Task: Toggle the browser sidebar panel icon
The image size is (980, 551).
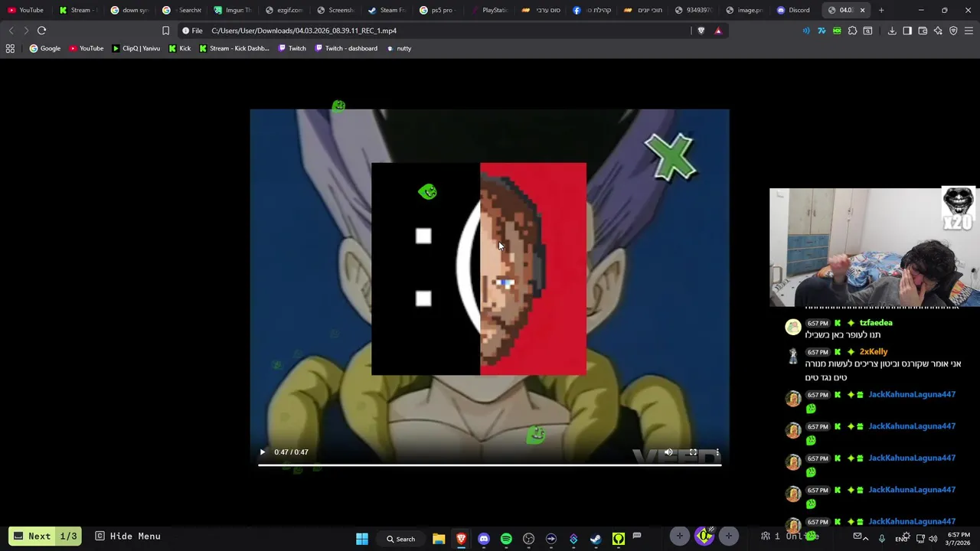Action: 907,31
